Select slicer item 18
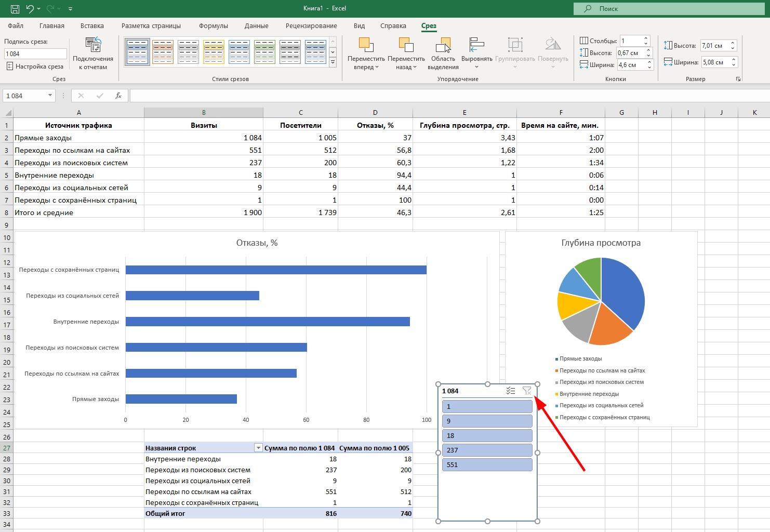Viewport: 770px width, 532px height. 487,435
